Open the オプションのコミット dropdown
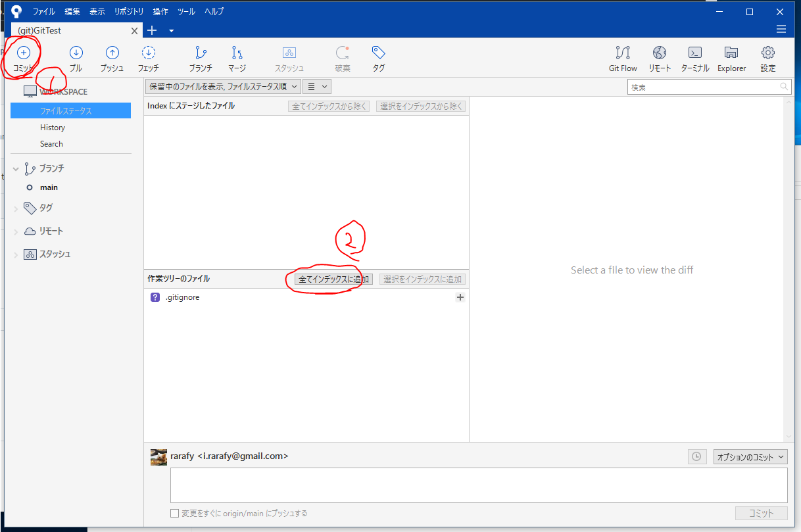The height and width of the screenshot is (532, 801). [x=750, y=456]
